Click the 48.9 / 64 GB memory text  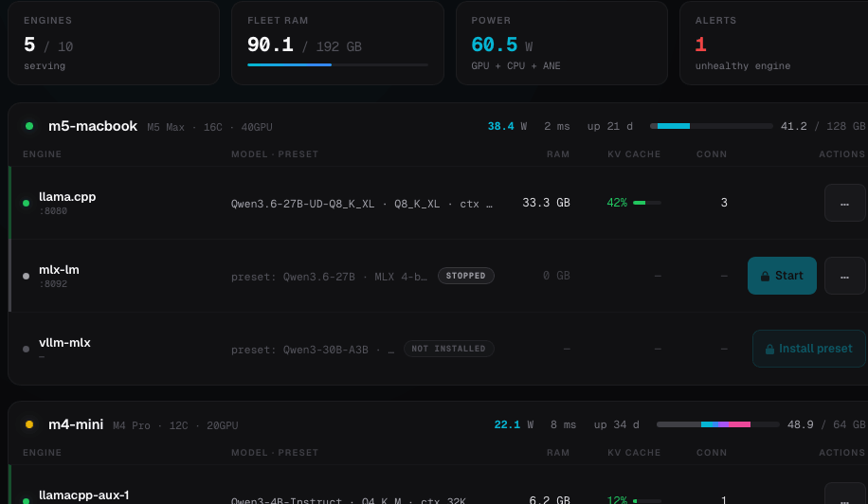point(826,424)
